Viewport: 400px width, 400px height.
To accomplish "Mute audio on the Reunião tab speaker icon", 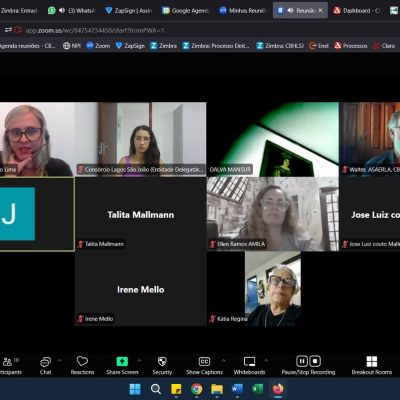I will [x=290, y=11].
